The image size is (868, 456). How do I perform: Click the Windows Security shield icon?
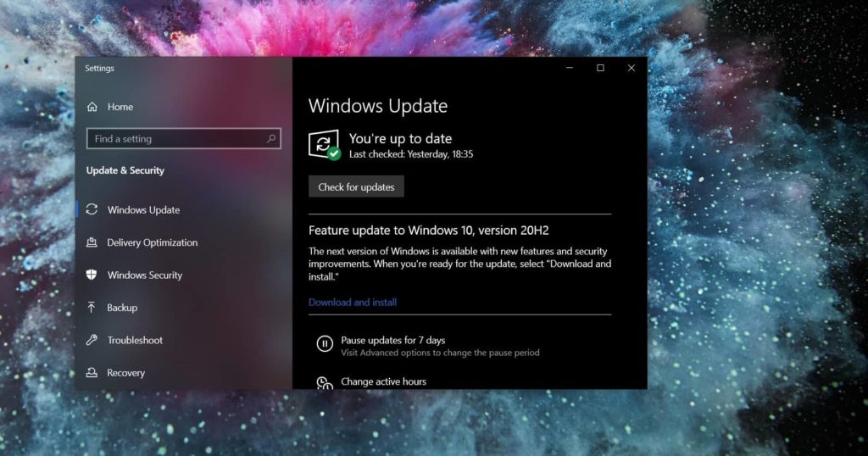click(x=92, y=275)
